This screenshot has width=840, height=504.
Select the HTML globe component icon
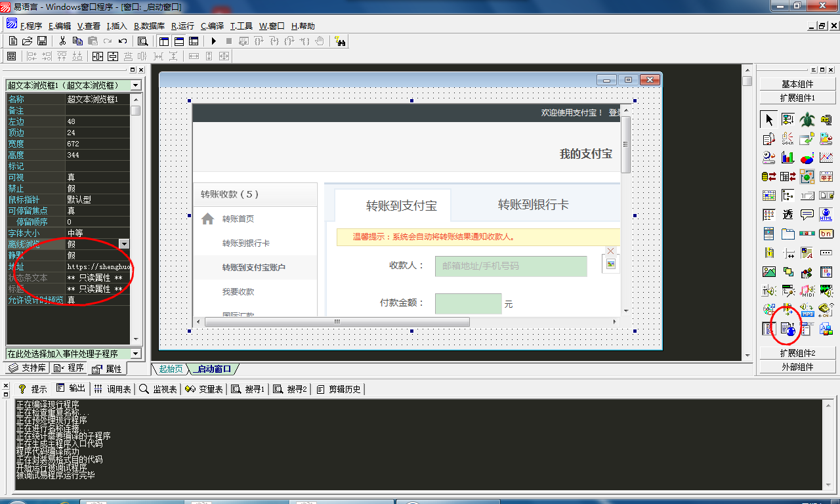tap(826, 215)
